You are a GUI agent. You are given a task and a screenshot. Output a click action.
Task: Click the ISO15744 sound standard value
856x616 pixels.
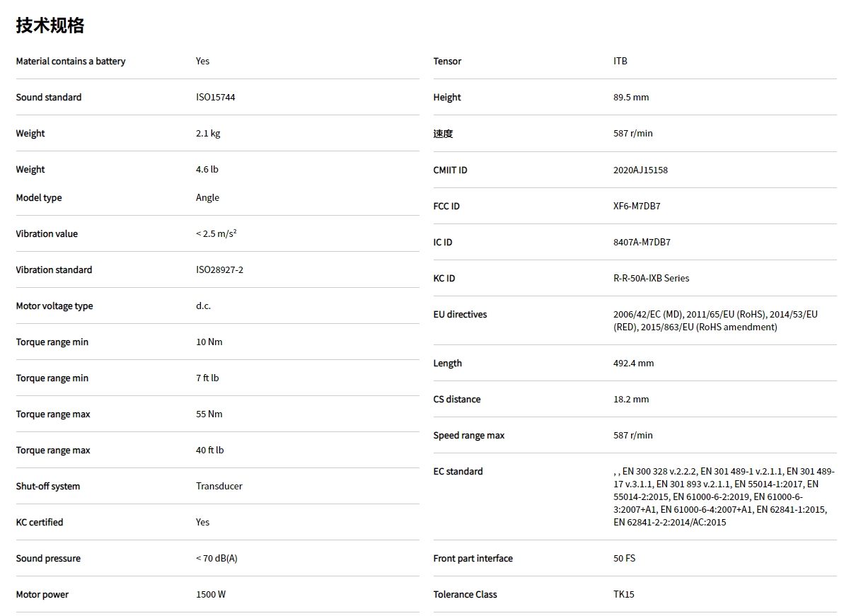click(215, 98)
